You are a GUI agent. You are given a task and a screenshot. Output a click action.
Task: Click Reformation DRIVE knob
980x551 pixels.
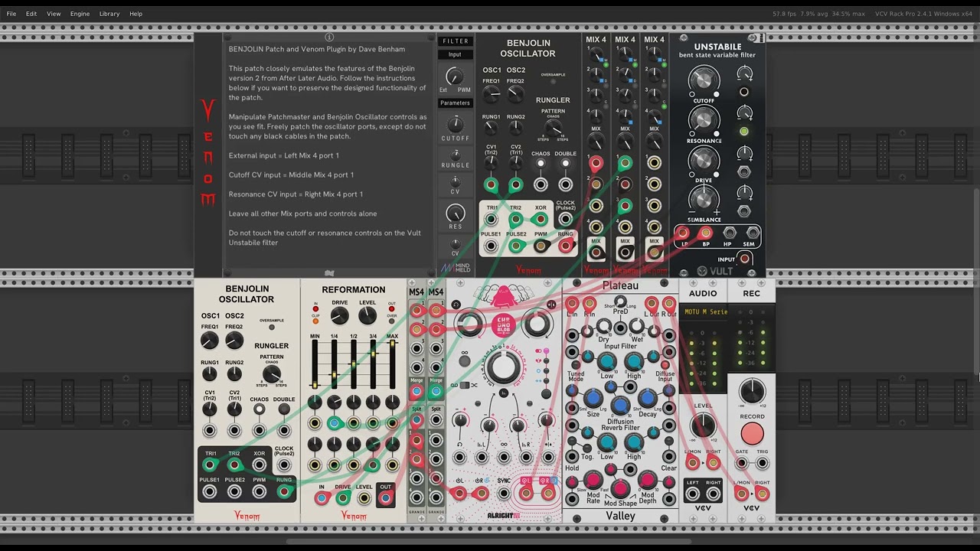(339, 315)
